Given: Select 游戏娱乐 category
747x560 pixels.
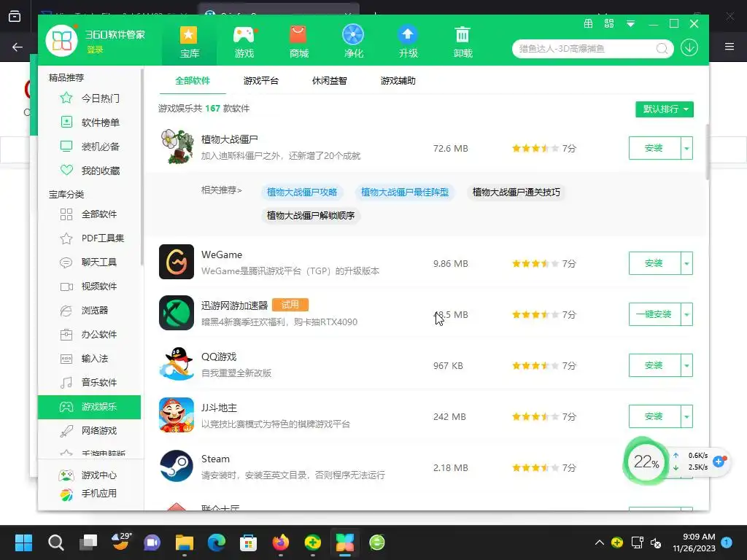Looking at the screenshot, I should tap(90, 407).
